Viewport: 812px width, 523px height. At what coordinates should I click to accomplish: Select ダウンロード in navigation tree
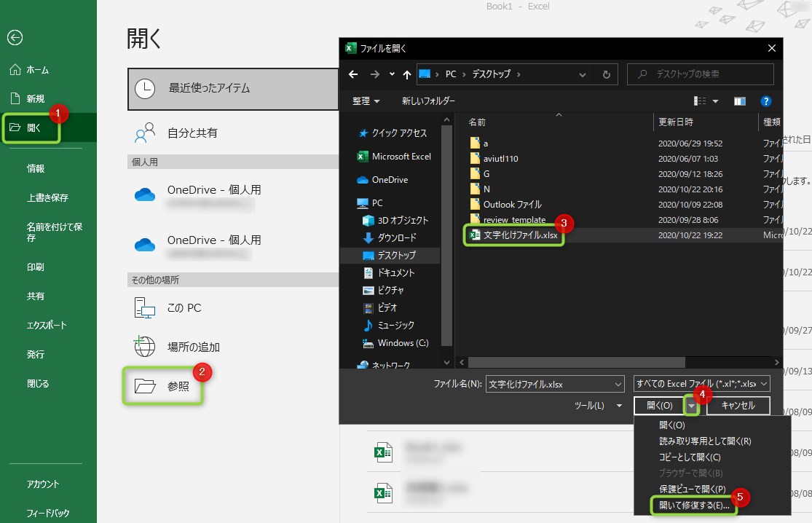click(390, 237)
